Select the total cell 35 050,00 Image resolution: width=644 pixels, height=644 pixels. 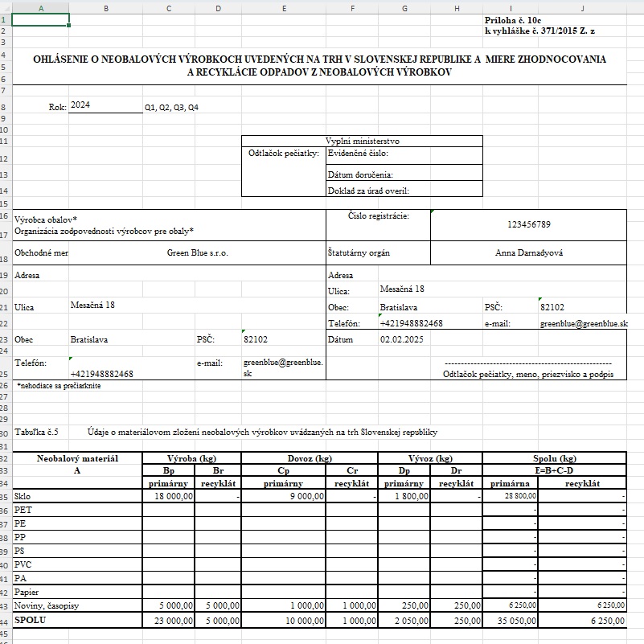508,621
